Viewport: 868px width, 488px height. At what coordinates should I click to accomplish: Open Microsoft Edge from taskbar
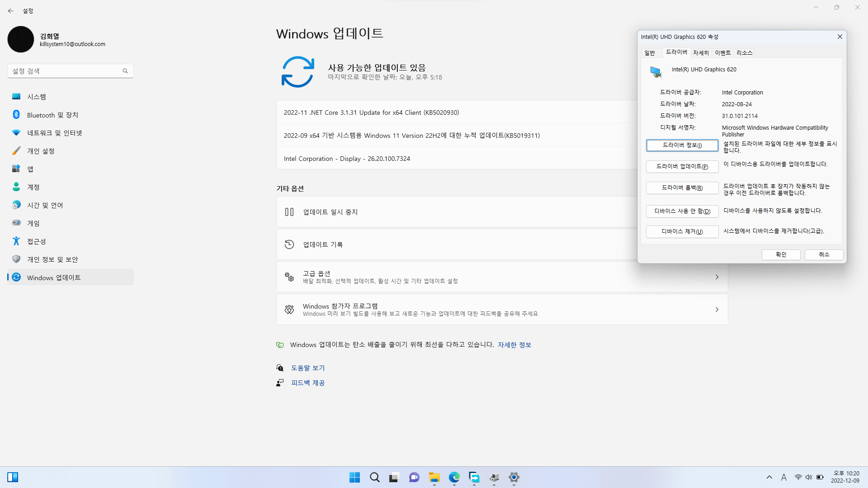[x=454, y=477]
